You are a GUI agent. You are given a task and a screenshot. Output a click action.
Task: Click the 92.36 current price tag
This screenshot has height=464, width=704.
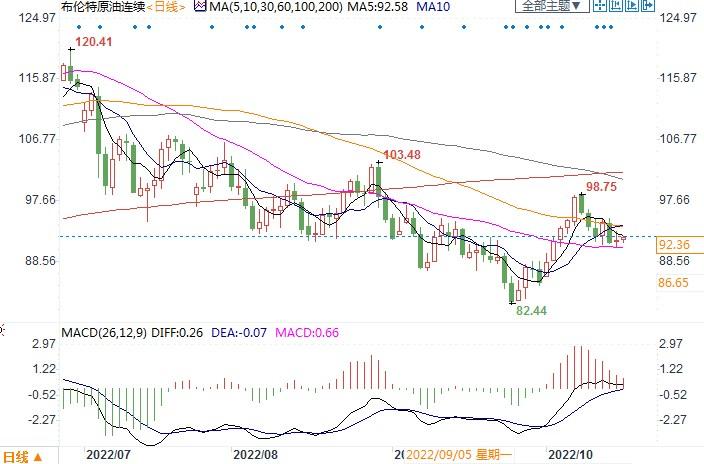click(674, 245)
